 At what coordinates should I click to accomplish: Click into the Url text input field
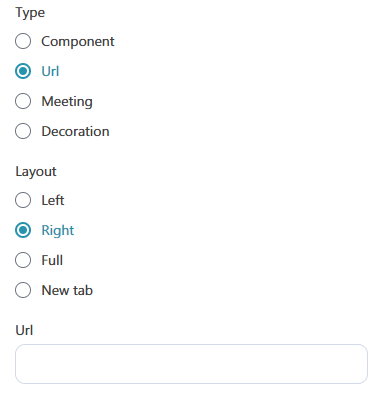coord(191,364)
